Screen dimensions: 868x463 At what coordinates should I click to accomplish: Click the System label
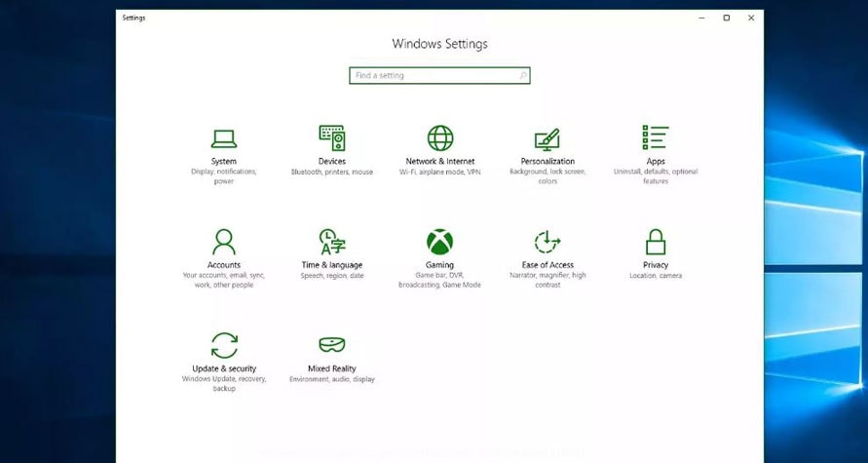click(224, 161)
